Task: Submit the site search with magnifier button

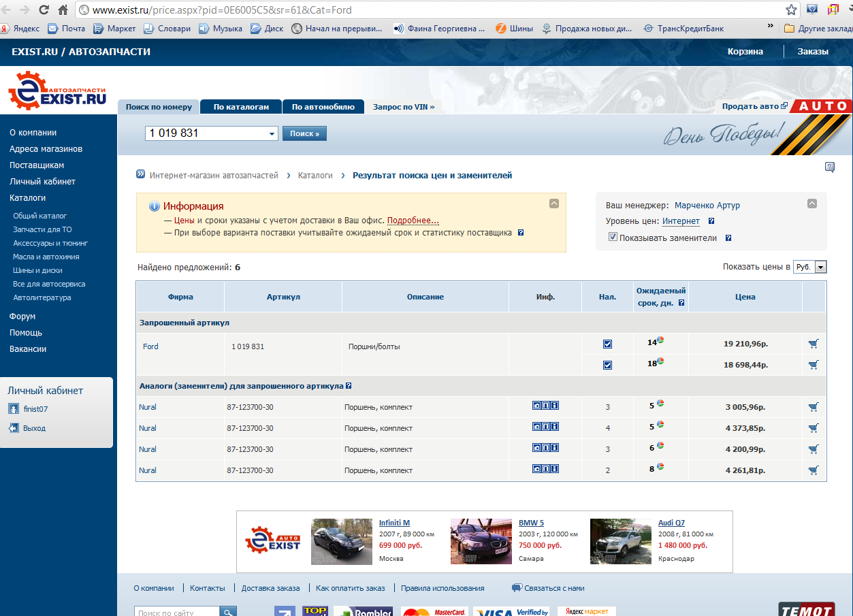Action: [227, 612]
